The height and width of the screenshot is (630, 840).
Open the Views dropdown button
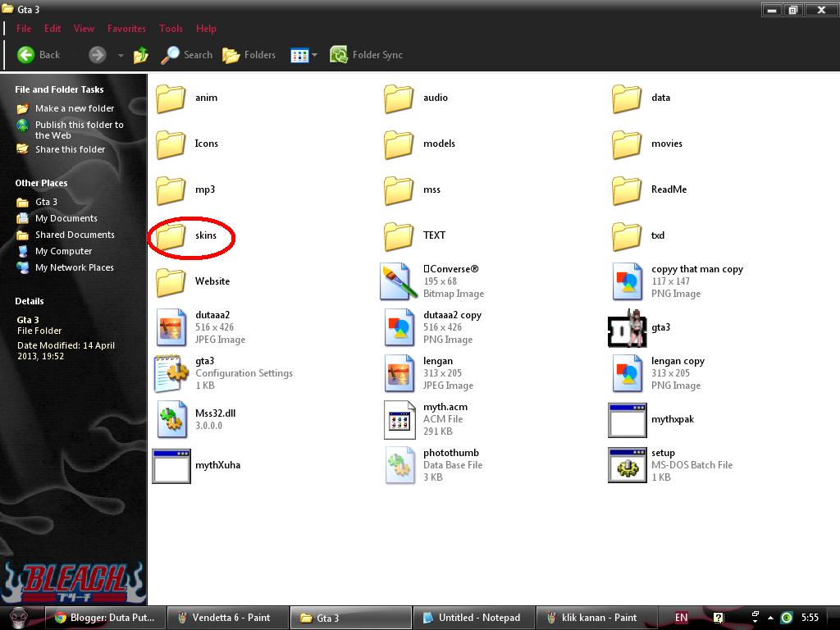click(x=304, y=55)
